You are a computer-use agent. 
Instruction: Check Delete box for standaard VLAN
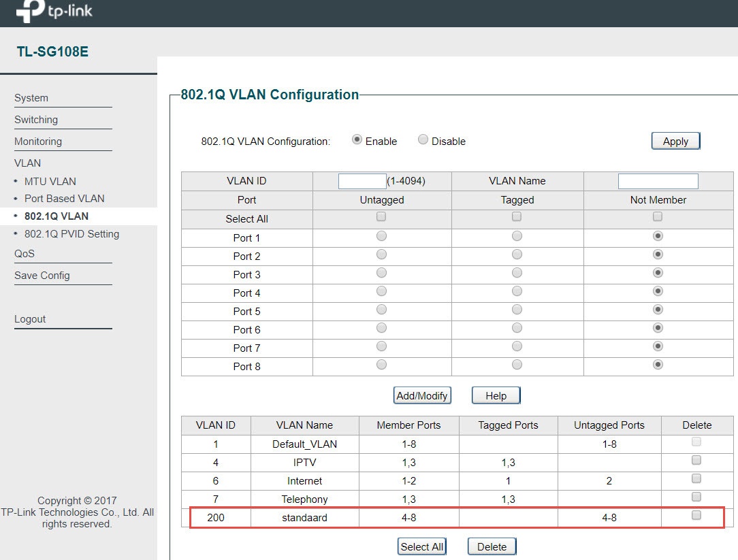point(696,515)
